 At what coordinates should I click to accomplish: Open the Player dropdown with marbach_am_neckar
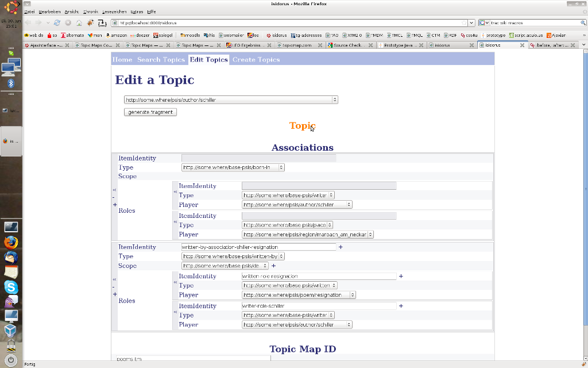click(x=308, y=235)
